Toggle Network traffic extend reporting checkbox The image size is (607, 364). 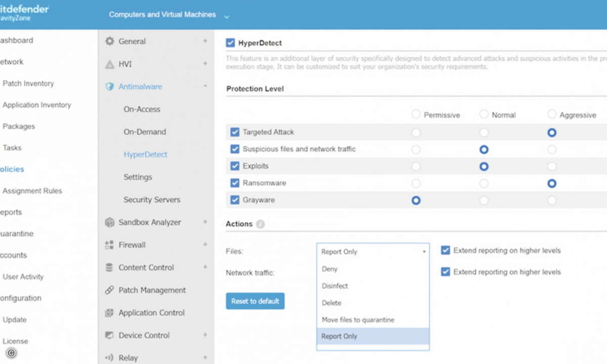coord(446,272)
